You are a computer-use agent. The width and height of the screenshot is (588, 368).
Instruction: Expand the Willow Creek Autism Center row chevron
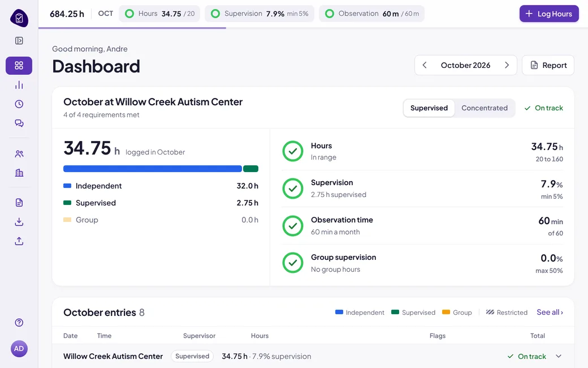(x=559, y=356)
